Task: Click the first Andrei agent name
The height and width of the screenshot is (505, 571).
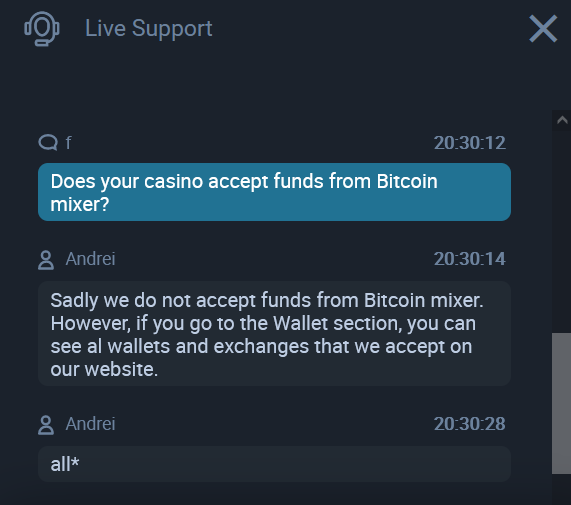Action: [90, 259]
